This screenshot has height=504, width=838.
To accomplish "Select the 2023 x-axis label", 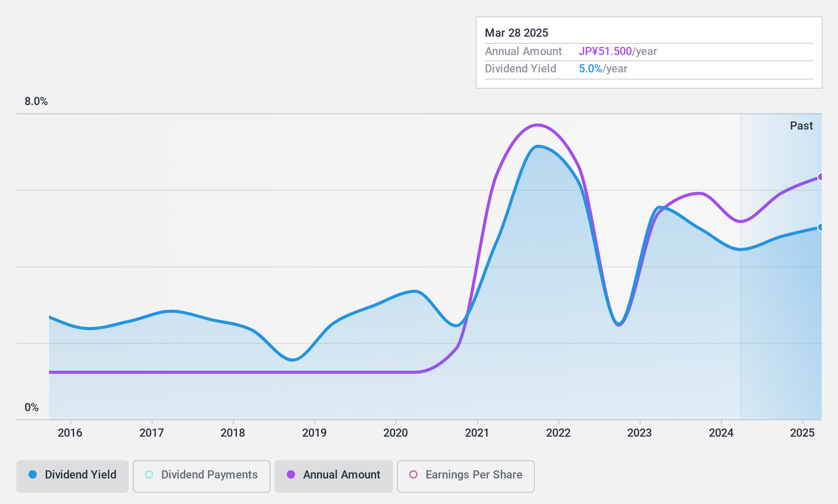I will [639, 433].
